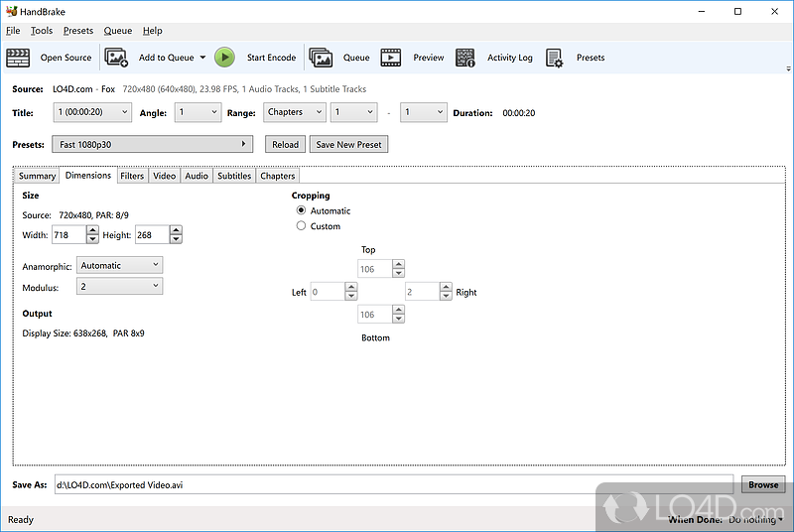Viewport: 794px width, 532px height.
Task: Open the Modulus dropdown
Action: [119, 287]
